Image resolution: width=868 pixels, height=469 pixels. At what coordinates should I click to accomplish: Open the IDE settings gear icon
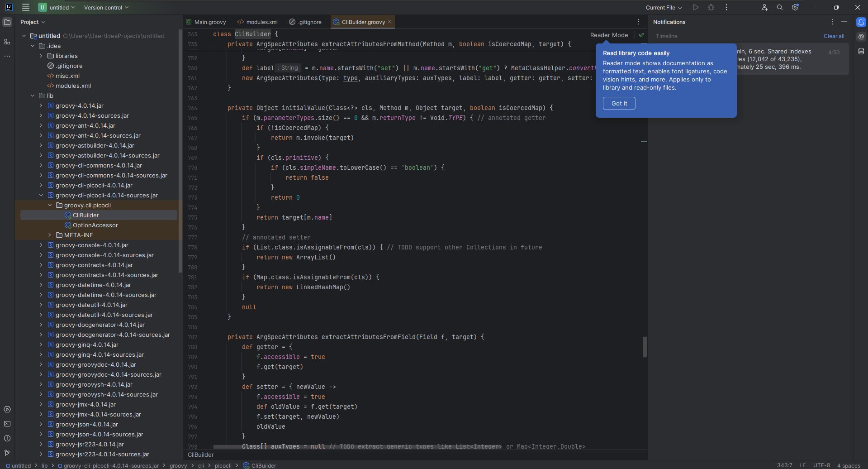[x=795, y=8]
